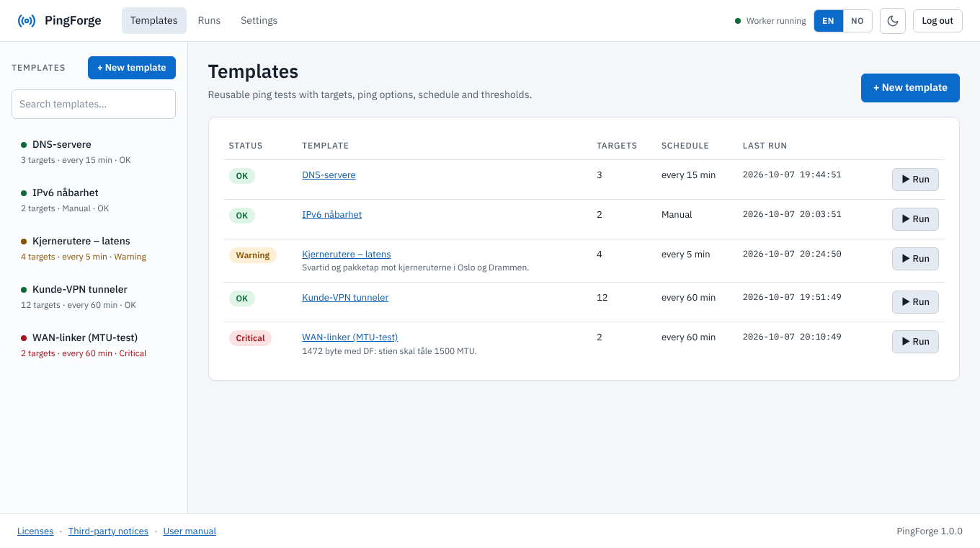
Task: Run the IPv6 nåbarhet template
Action: point(915,219)
